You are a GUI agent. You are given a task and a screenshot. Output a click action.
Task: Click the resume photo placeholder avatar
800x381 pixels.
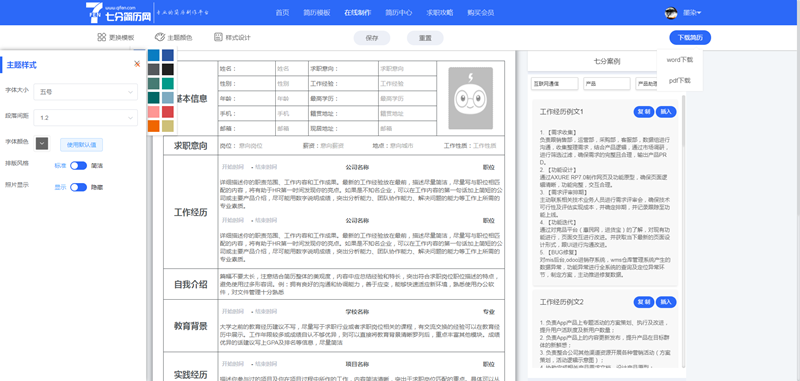pyautogui.click(x=470, y=98)
